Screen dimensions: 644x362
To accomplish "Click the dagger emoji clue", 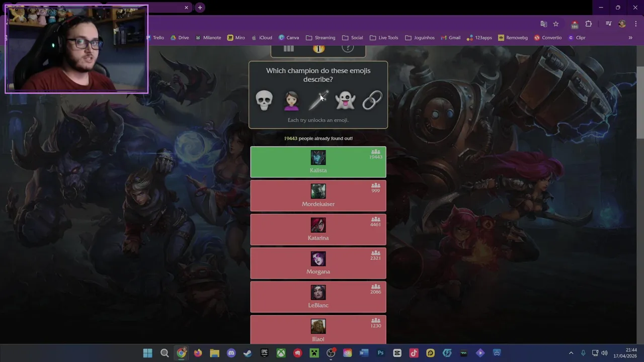I will click(x=318, y=100).
